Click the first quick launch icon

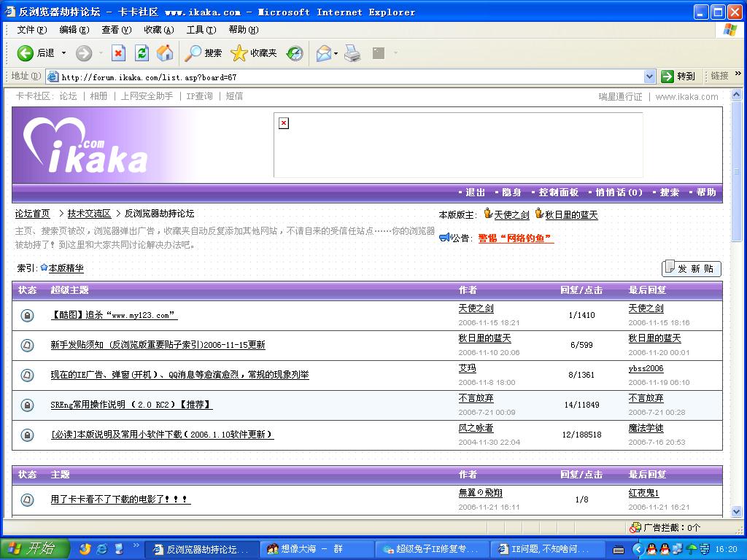(85, 549)
